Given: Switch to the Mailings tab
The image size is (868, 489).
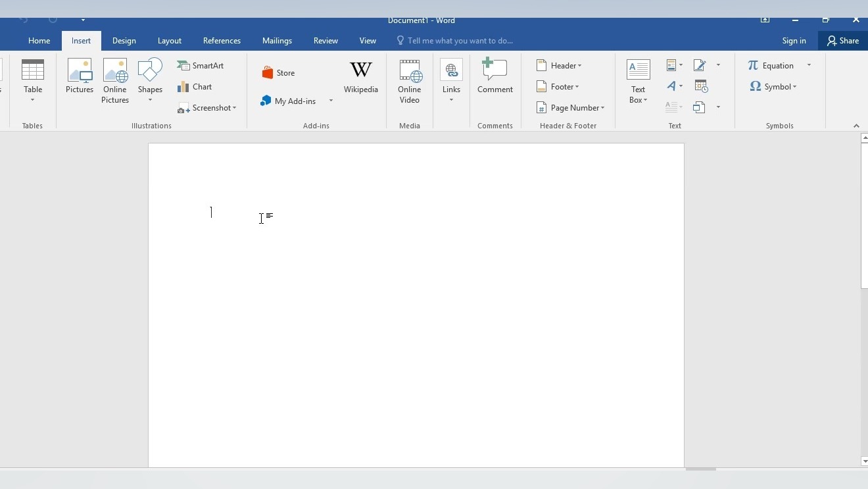Looking at the screenshot, I should 277,41.
